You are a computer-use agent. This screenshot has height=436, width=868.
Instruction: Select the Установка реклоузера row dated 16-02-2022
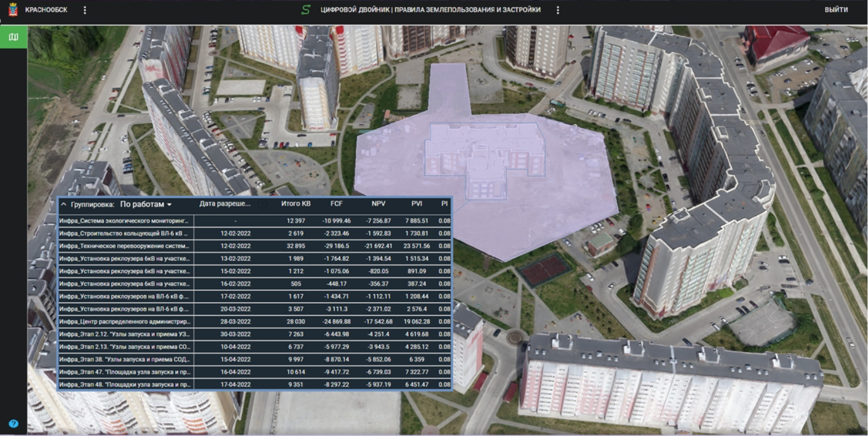click(x=255, y=284)
